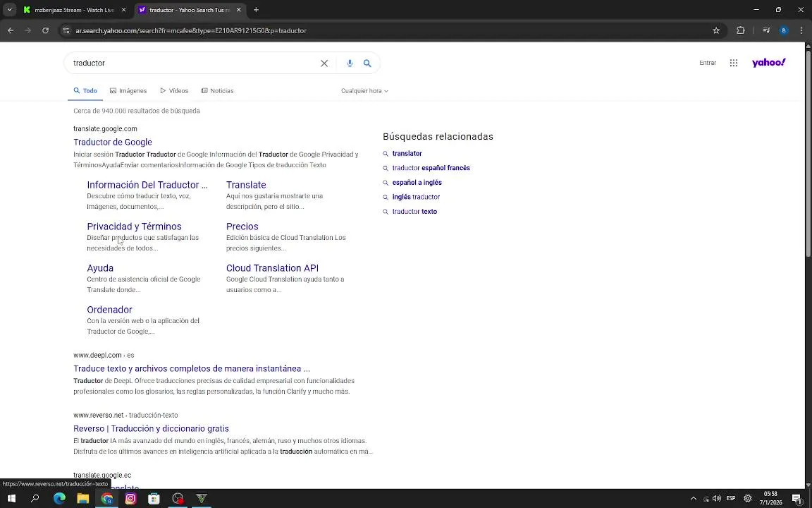Click the Entrar sign-in link

point(708,63)
